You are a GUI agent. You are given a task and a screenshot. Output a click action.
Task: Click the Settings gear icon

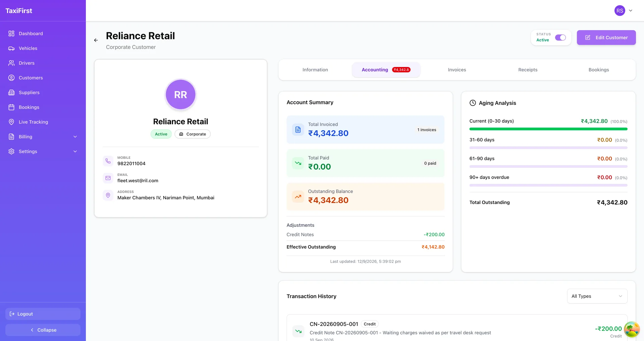pos(11,151)
